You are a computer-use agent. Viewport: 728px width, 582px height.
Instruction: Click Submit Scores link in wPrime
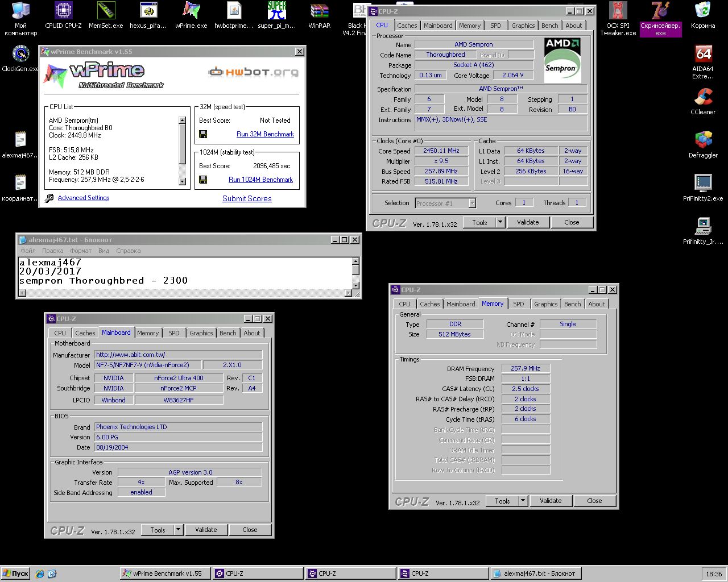[247, 198]
